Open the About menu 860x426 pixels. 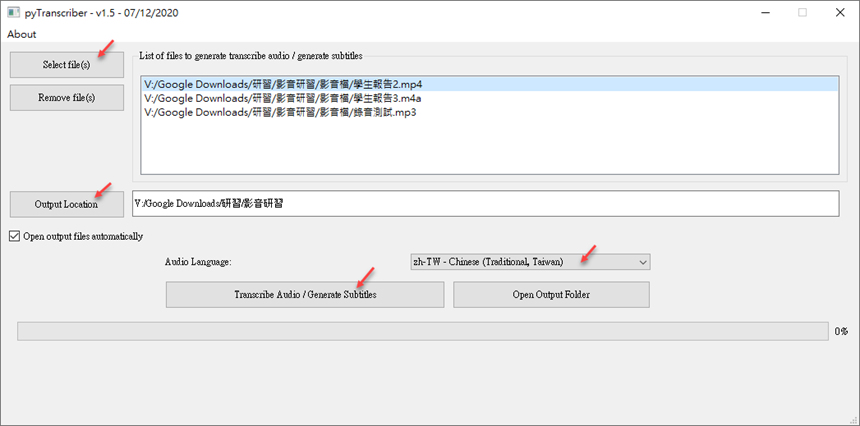click(x=21, y=34)
